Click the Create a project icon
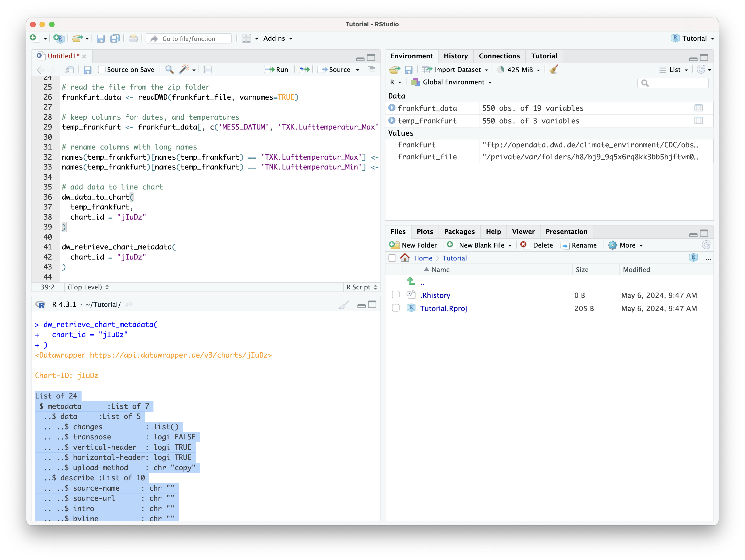745x560 pixels. tap(59, 38)
